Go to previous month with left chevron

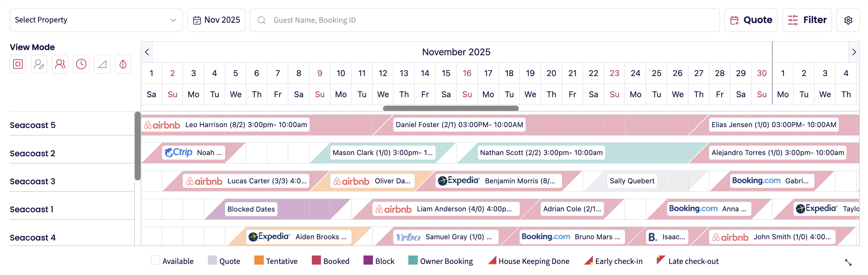point(147,52)
